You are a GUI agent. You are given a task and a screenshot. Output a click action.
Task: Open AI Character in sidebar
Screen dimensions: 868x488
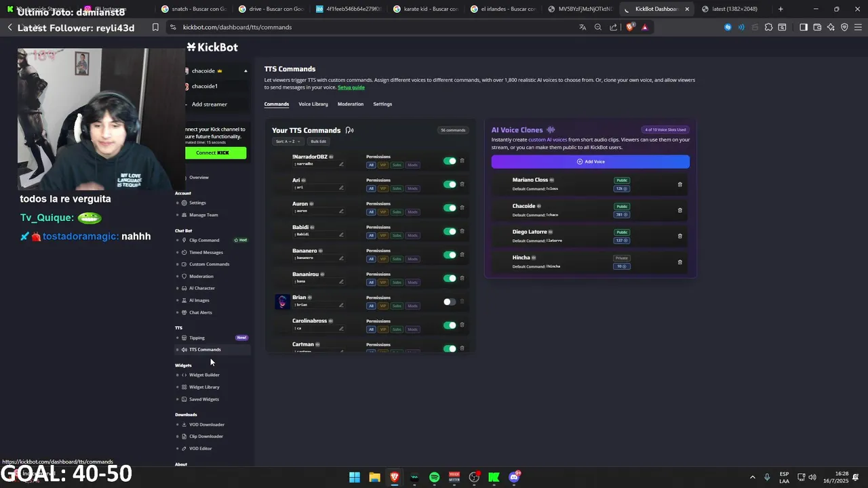coord(201,288)
